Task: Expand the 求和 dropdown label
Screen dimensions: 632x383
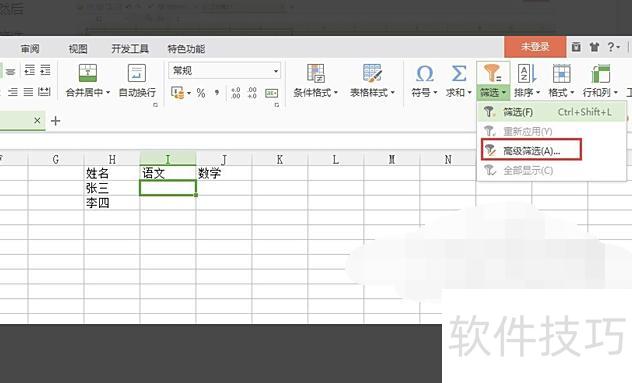Action: pos(459,93)
